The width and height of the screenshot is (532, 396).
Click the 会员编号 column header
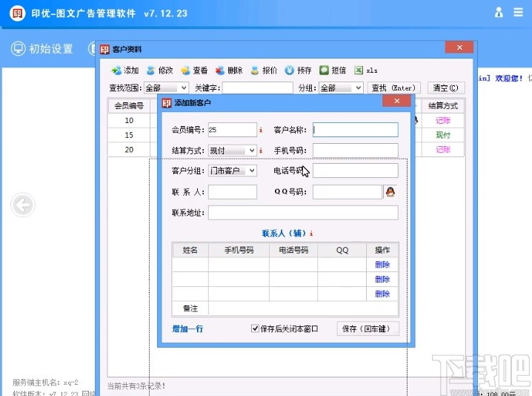(129, 105)
